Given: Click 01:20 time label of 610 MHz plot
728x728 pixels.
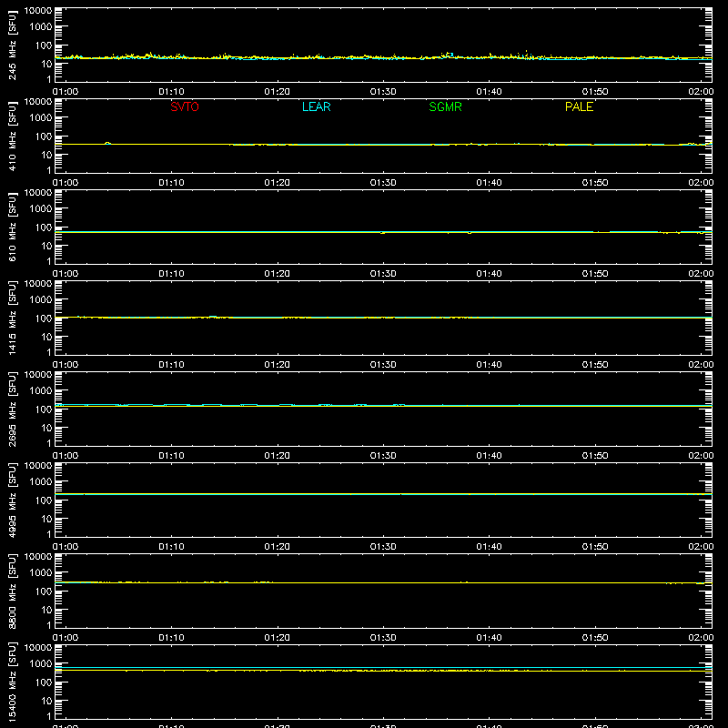Looking at the screenshot, I should [278, 274].
